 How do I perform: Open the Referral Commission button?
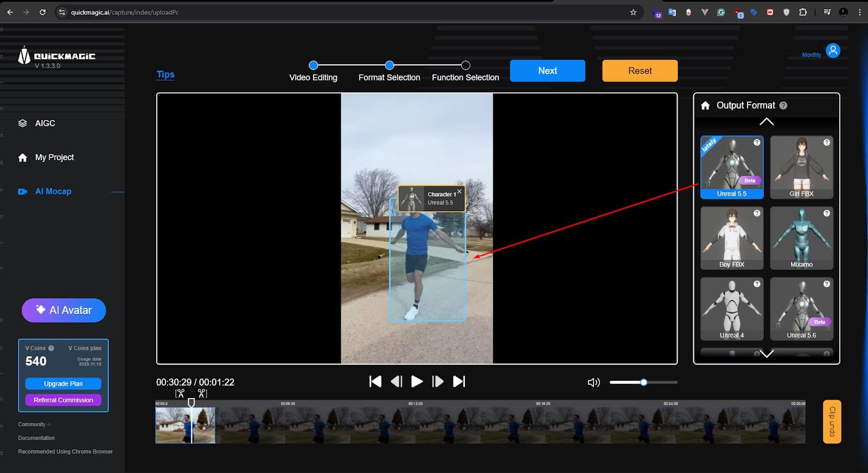coord(63,400)
